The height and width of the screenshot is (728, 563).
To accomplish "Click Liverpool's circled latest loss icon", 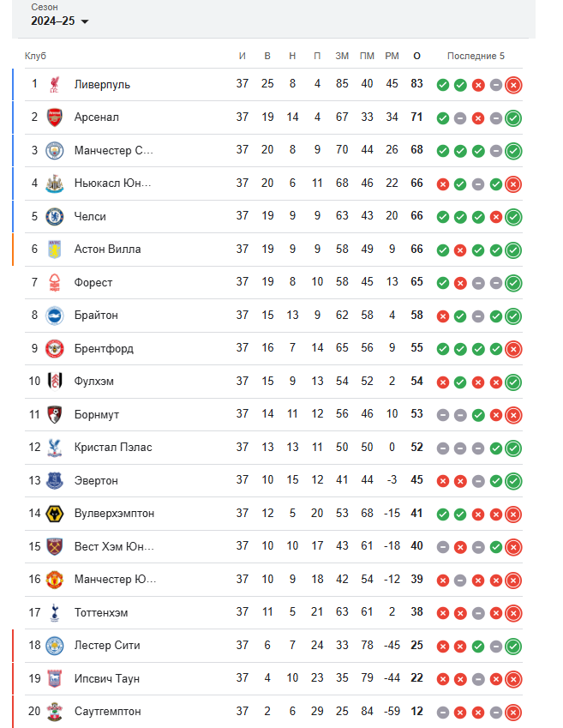I will pos(513,85).
